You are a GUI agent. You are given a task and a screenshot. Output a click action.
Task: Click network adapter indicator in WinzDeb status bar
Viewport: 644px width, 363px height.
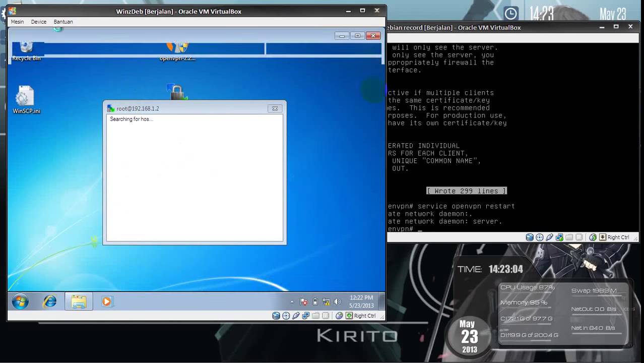click(x=306, y=316)
